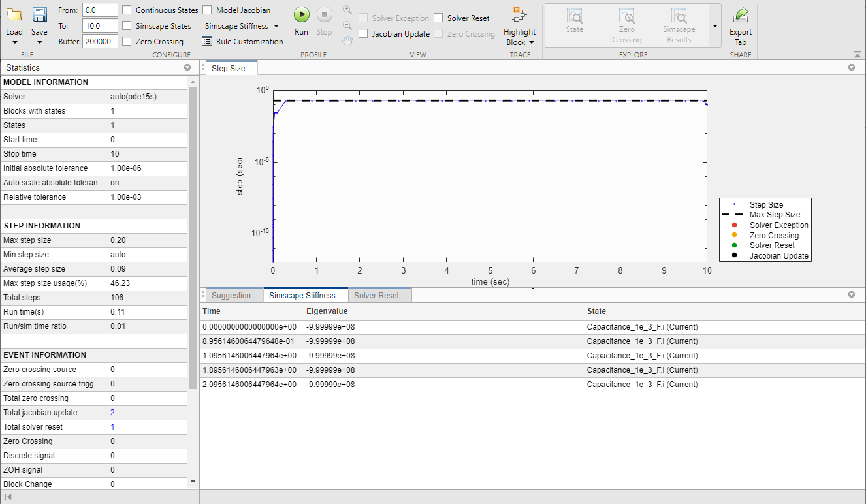Click the Run profile play icon
The image size is (866, 504).
coord(301,15)
